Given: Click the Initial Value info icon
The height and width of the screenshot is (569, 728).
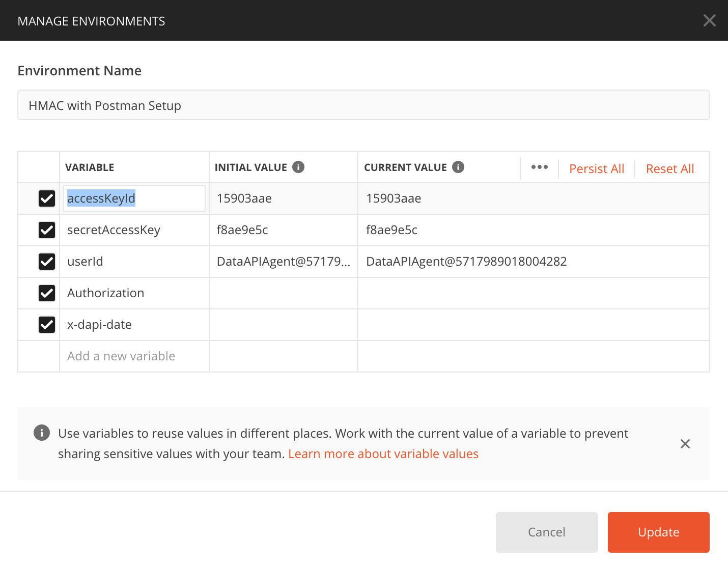Looking at the screenshot, I should pyautogui.click(x=299, y=166).
